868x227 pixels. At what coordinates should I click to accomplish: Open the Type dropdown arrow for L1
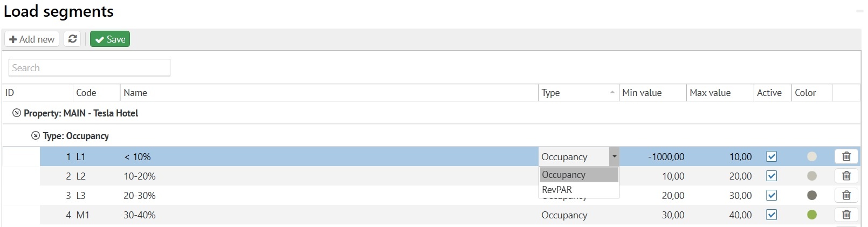(614, 156)
